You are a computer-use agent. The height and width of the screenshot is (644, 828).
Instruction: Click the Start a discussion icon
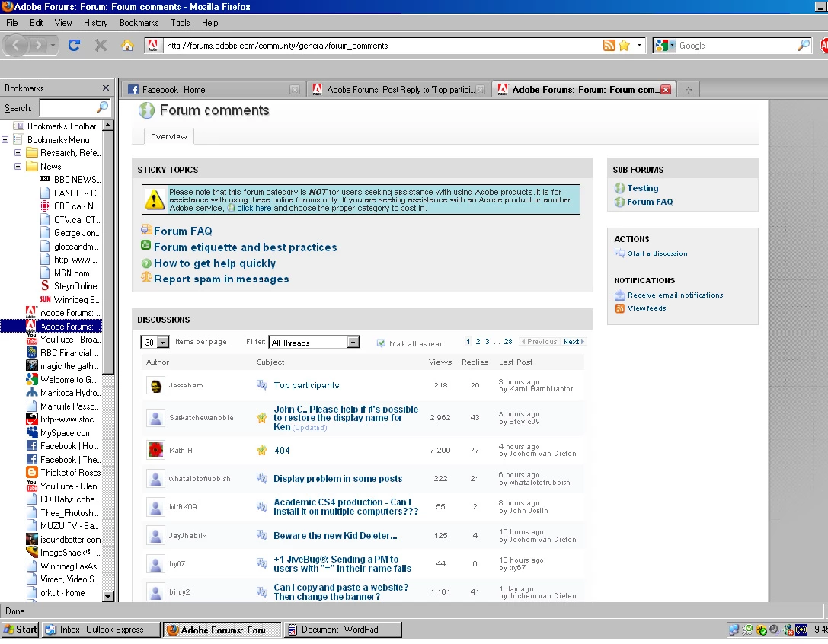coord(619,253)
